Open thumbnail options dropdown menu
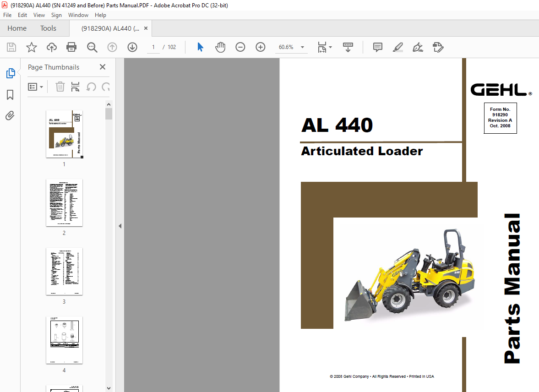The width and height of the screenshot is (539, 392). pyautogui.click(x=35, y=87)
